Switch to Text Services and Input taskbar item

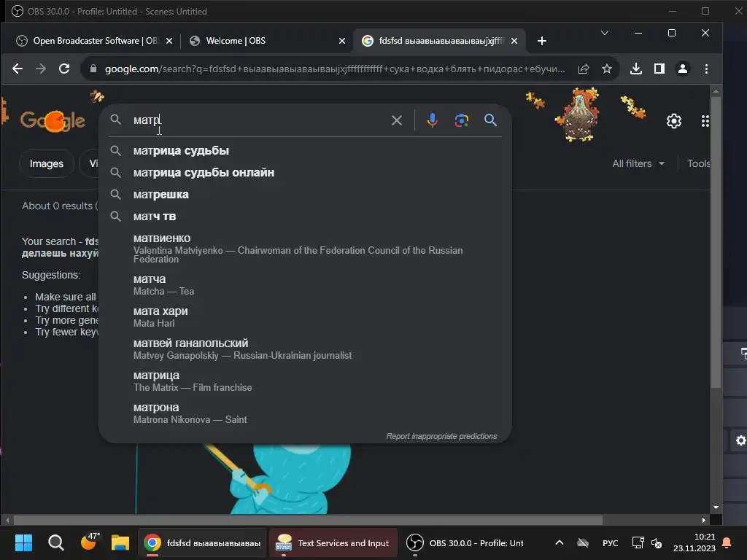pos(333,542)
